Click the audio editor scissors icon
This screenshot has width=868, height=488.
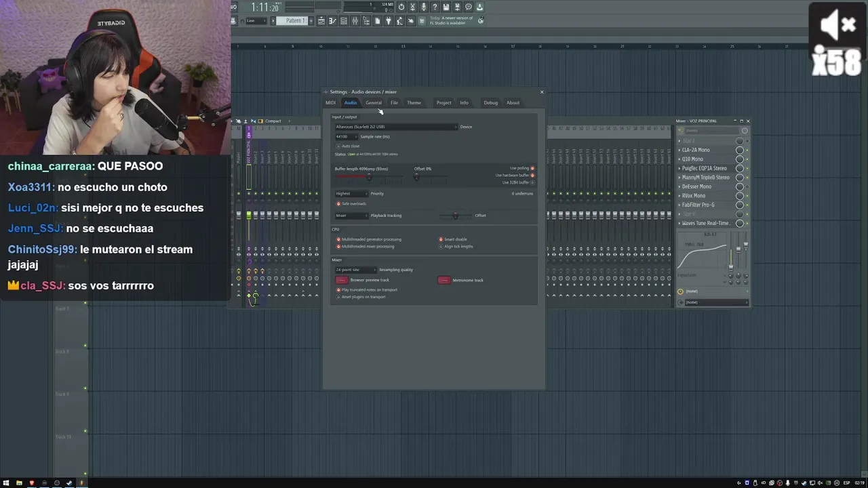[x=412, y=7]
